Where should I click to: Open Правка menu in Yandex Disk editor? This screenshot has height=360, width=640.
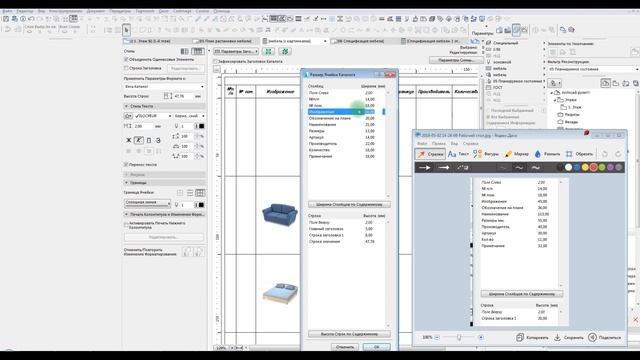[x=439, y=144]
